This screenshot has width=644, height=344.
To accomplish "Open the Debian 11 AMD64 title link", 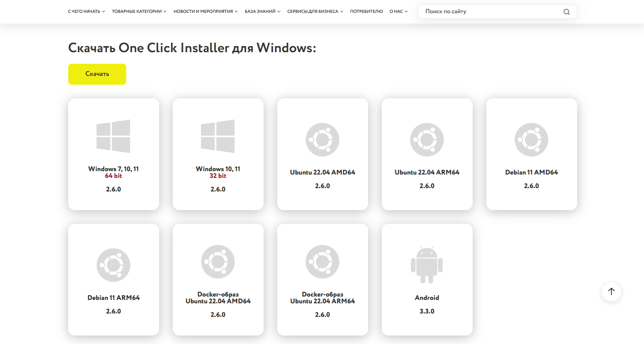I will 531,172.
